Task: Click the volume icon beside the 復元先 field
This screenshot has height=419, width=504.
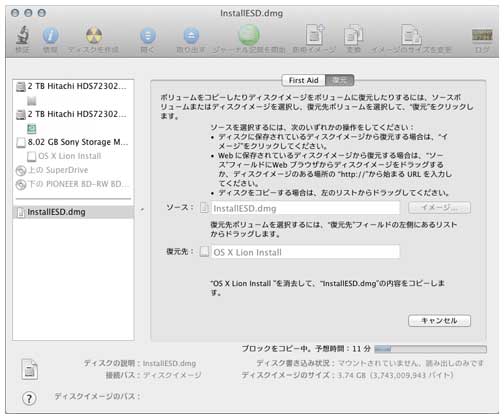Action: tap(204, 252)
